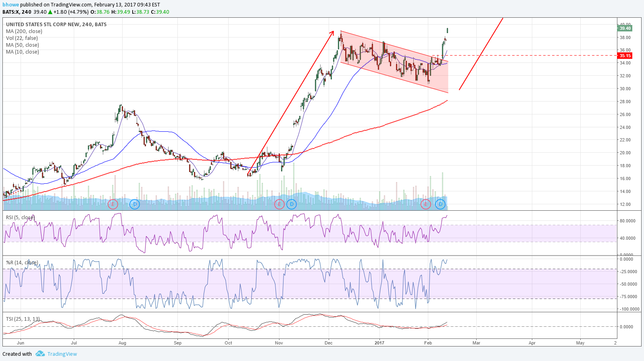Select the 'TSI (25, 13, 13)' pane label

coord(23,319)
